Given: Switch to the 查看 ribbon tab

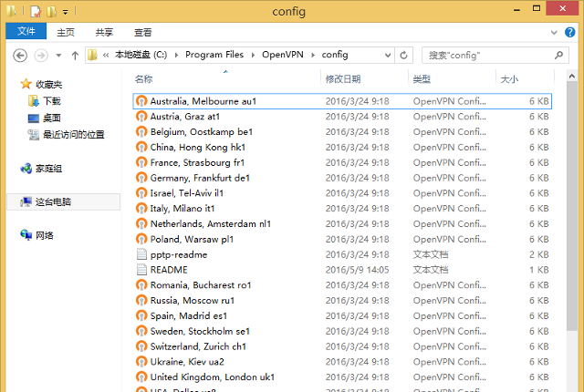Looking at the screenshot, I should pos(143,32).
